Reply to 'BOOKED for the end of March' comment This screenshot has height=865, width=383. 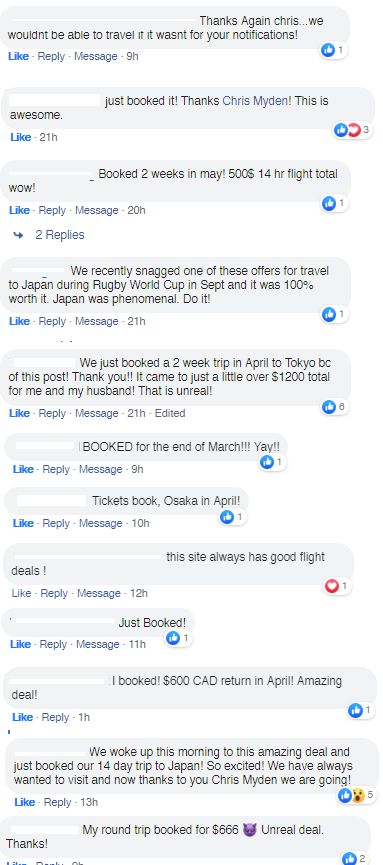56,469
